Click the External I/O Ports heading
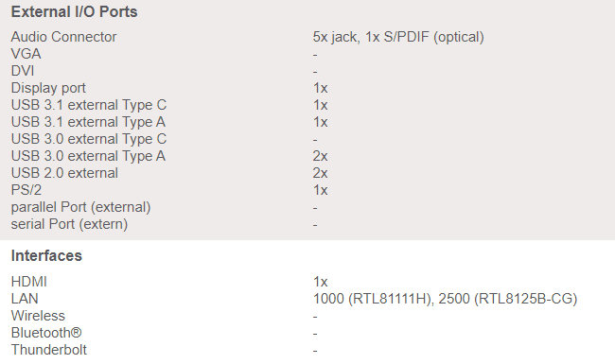Screen dimensions: 615x364 point(74,11)
